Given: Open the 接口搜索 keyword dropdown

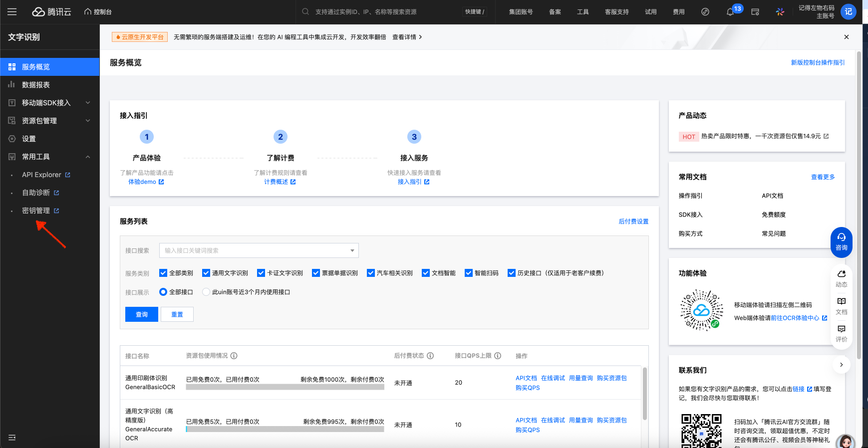Looking at the screenshot, I should click(x=259, y=250).
